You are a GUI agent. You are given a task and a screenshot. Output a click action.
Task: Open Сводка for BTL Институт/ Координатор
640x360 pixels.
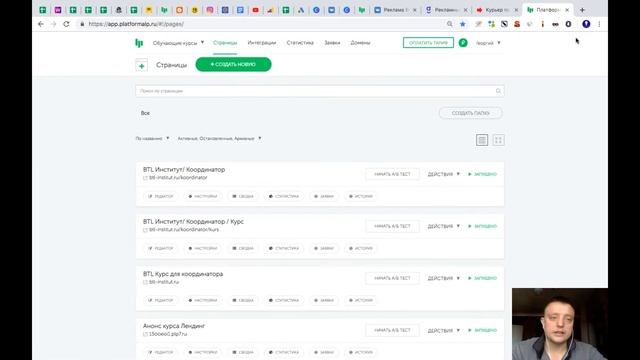tap(243, 196)
